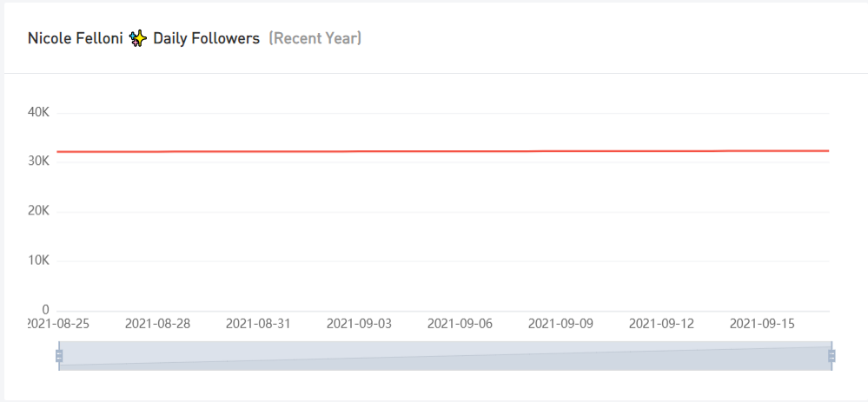Select the 2021-08-28 x-axis label
This screenshot has height=402, width=868.
pos(157,324)
